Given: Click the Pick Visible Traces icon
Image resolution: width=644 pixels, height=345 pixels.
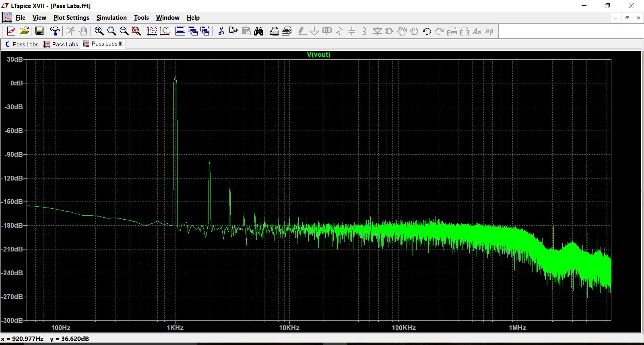Looking at the screenshot, I should click(x=152, y=31).
